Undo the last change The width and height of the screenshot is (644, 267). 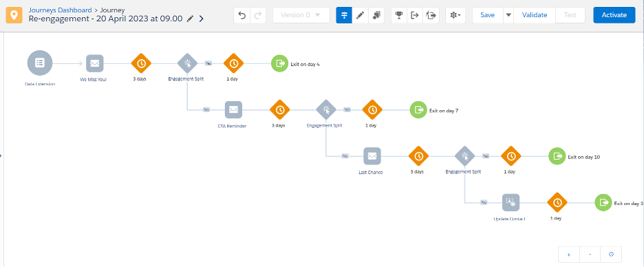pyautogui.click(x=242, y=15)
